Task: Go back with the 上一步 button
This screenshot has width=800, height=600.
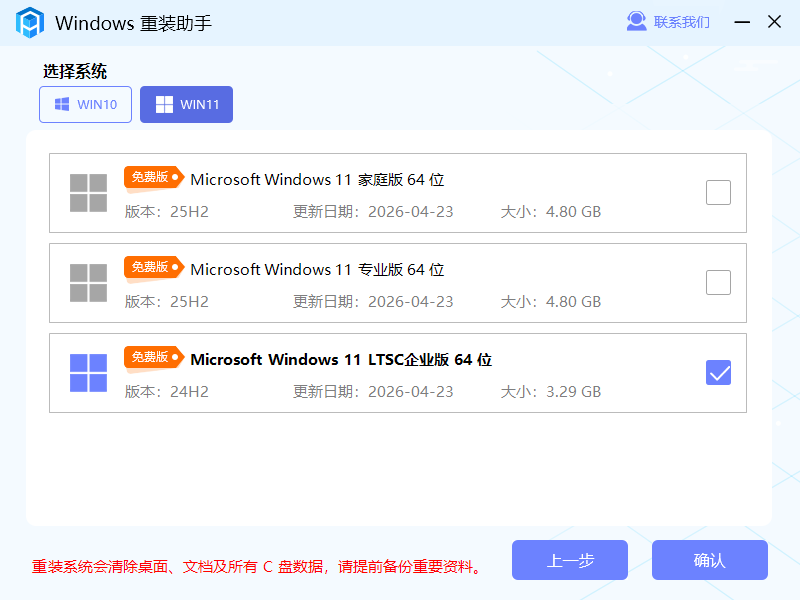Action: pos(570,560)
